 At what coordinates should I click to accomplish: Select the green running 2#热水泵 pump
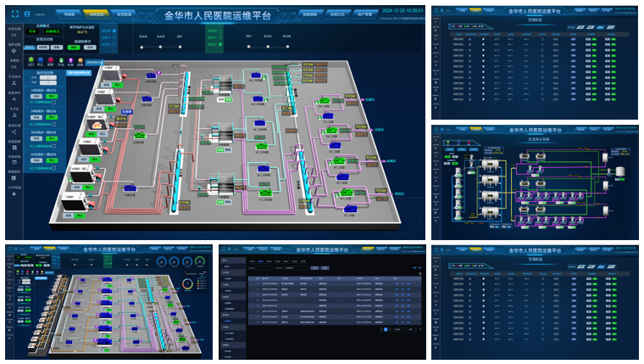[140, 136]
